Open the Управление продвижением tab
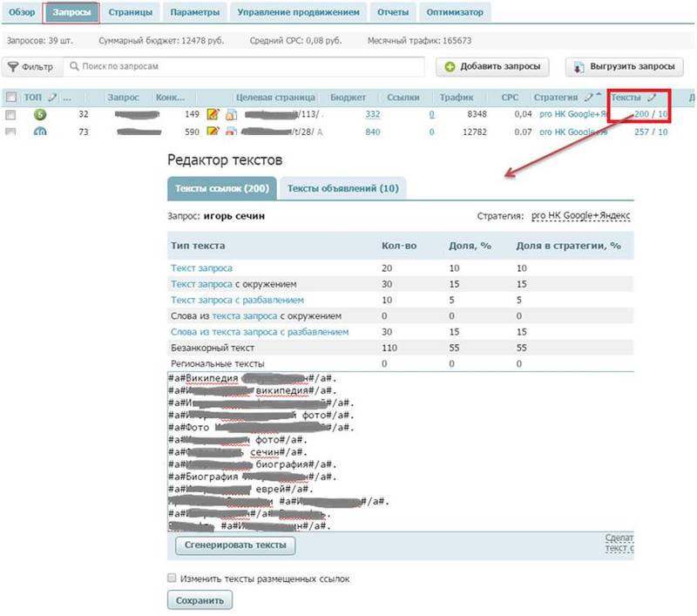Viewport: 697px width, 616px height. tap(299, 12)
